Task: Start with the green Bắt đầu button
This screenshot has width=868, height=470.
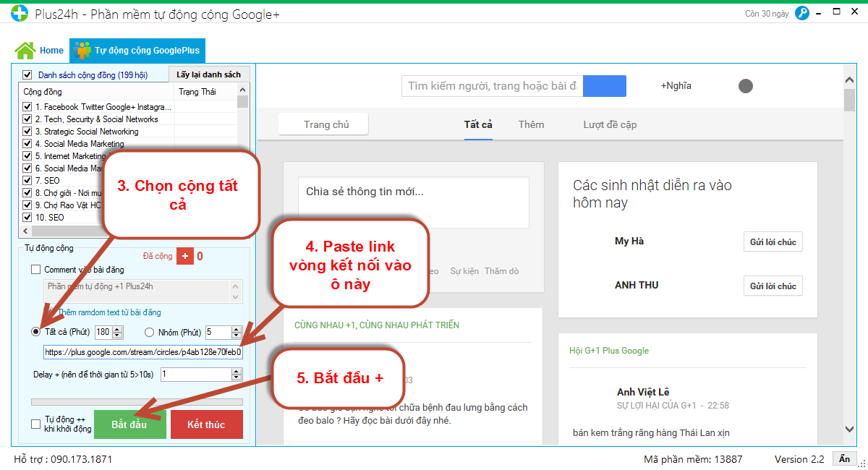Action: 129,424
